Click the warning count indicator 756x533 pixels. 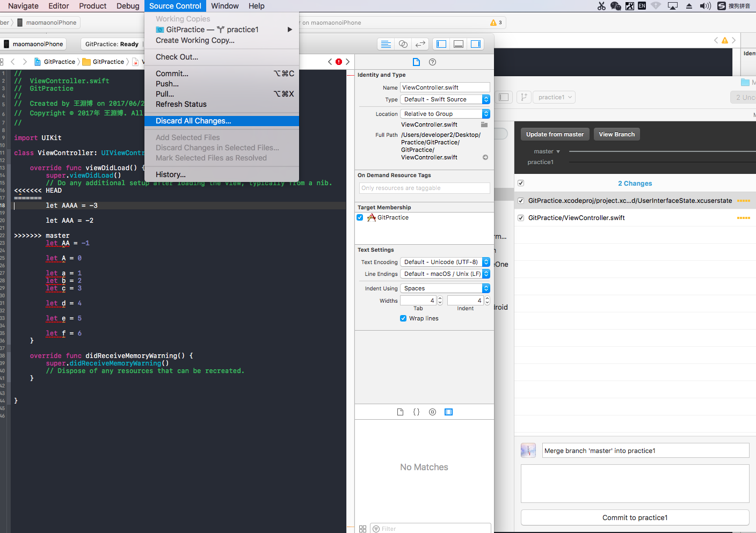pyautogui.click(x=496, y=23)
